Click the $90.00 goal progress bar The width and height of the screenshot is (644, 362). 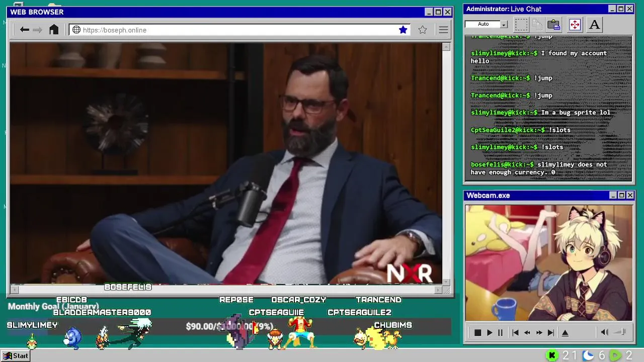pyautogui.click(x=229, y=326)
